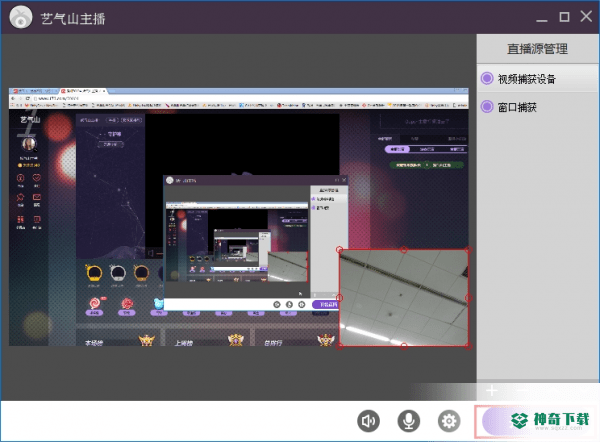Open the gear settings icon
Viewport: 600px width, 442px height.
click(x=449, y=421)
